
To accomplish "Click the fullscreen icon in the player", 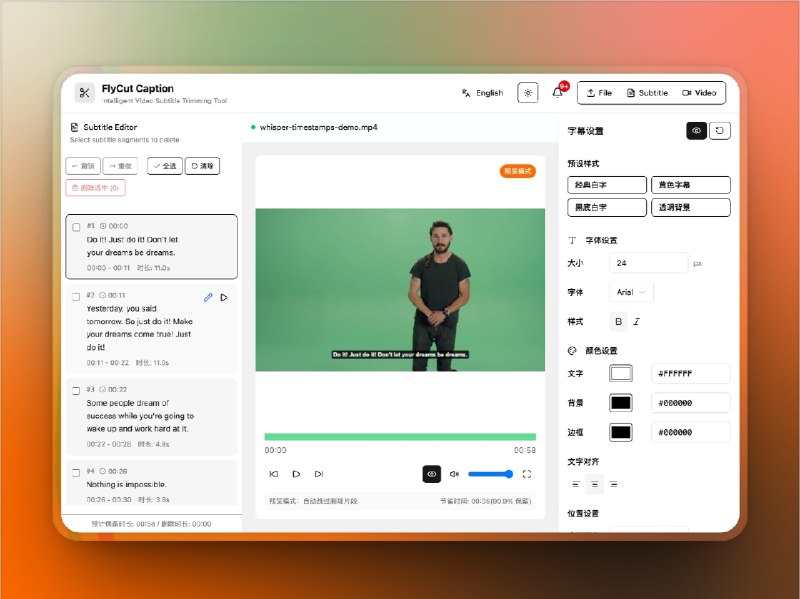I will pyautogui.click(x=527, y=474).
